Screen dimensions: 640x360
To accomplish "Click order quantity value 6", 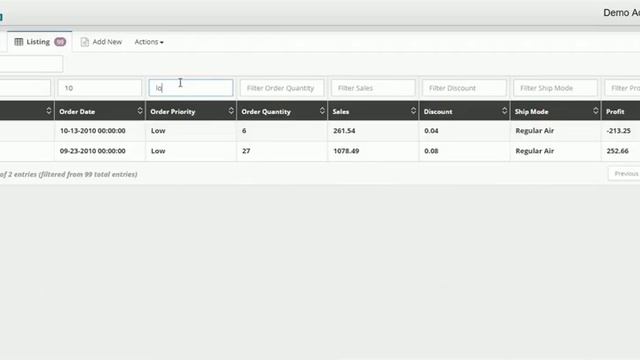I will point(244,131).
